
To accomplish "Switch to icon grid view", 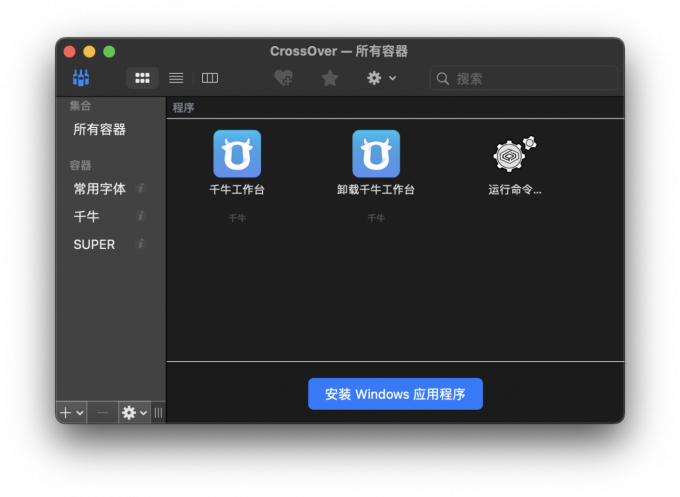I will 142,78.
